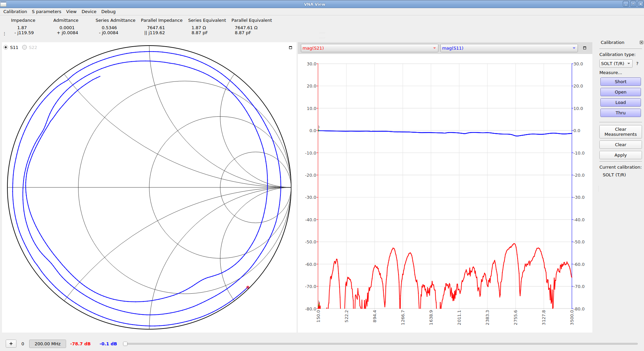Open the mag(S21) trace dropdown

point(369,48)
